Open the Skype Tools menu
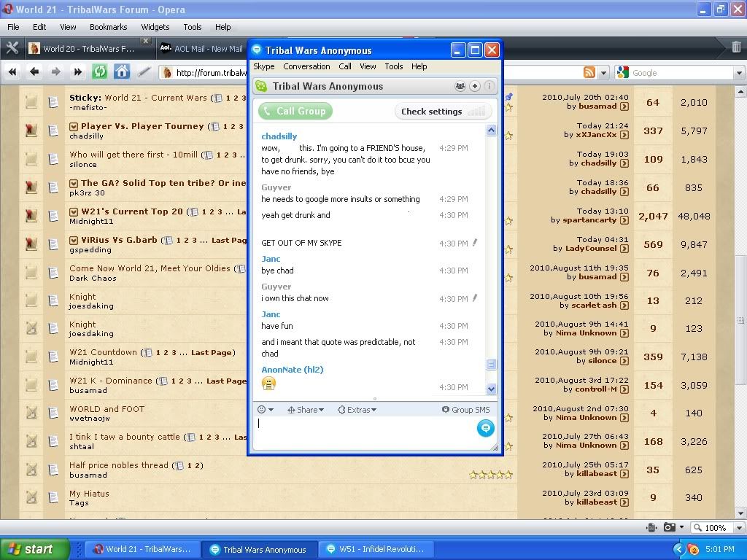 click(393, 66)
